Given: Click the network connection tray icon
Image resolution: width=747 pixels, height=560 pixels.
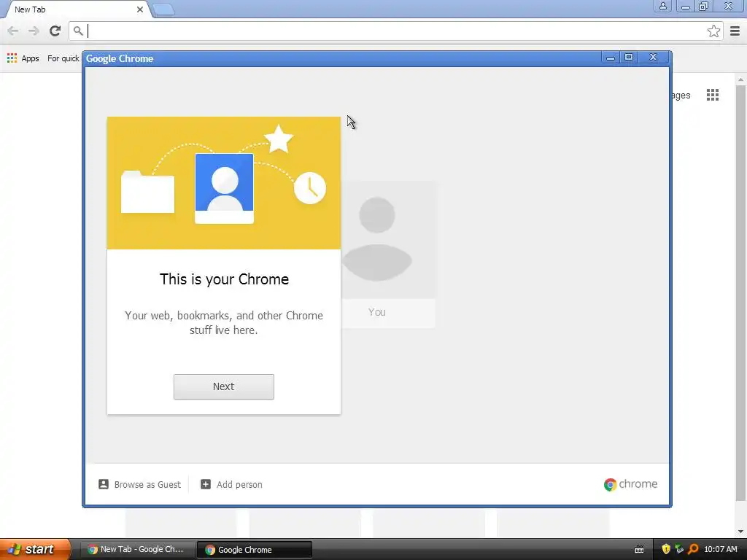Looking at the screenshot, I should click(679, 549).
